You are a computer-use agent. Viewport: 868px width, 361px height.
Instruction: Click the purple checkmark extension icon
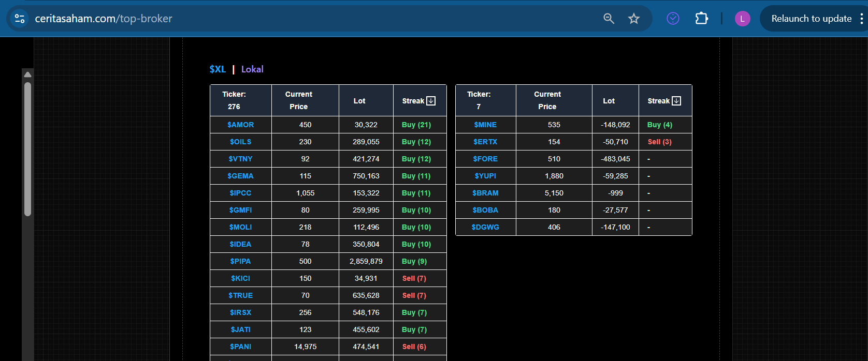(673, 19)
